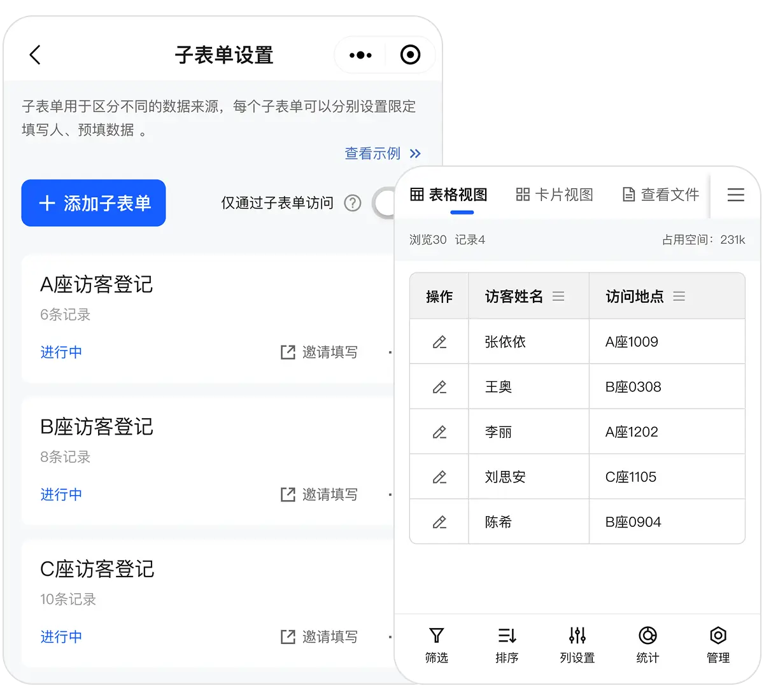The image size is (764, 700).
Task: Select the cell 刘思安
Action: (529, 477)
